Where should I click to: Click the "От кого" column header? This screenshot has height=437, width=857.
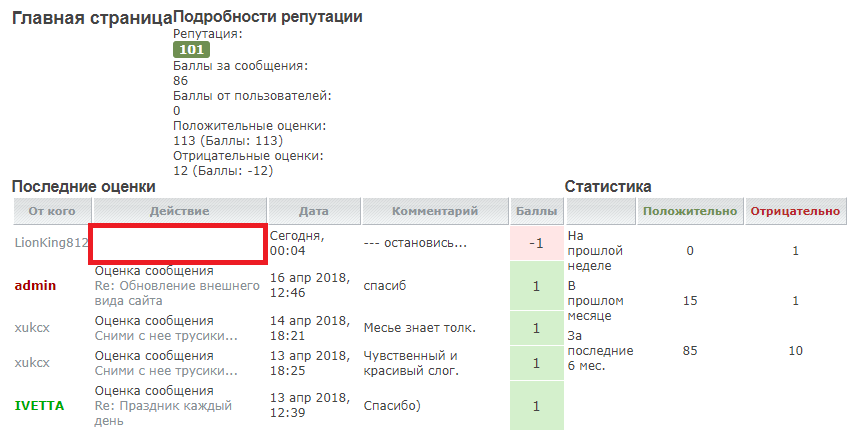coord(52,211)
